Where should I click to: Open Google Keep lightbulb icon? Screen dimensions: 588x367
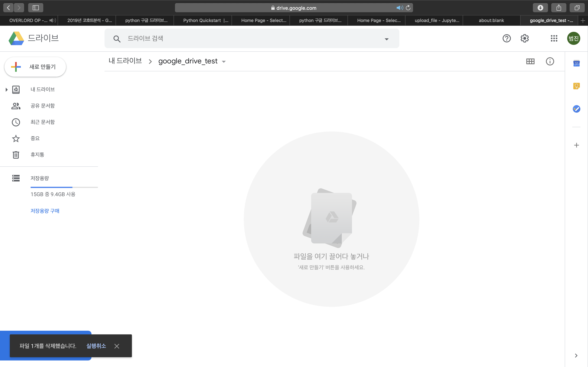click(576, 86)
